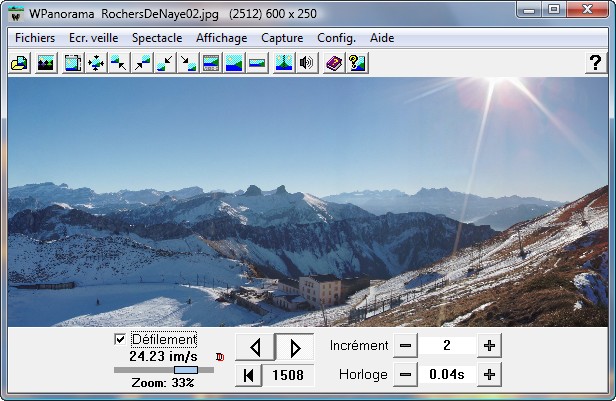616x401 pixels.
Task: Click the landscape picture toolbar icon
Action: click(x=46, y=63)
